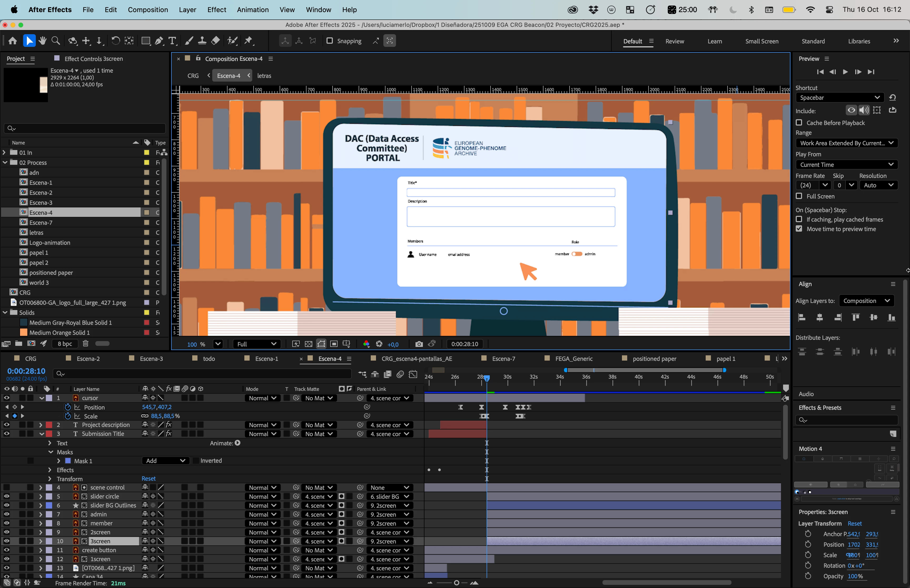Click the Take Snapshot camera icon

point(419,344)
